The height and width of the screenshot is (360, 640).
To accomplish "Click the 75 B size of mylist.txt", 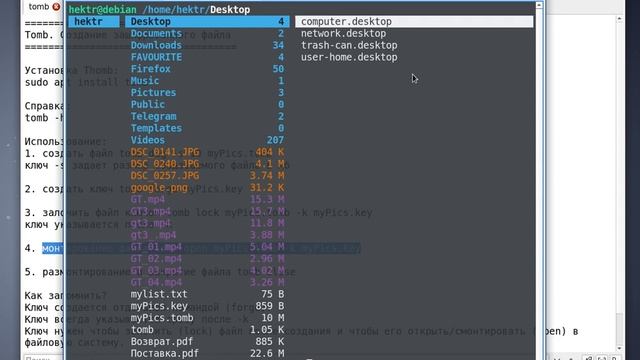I will (273, 294).
